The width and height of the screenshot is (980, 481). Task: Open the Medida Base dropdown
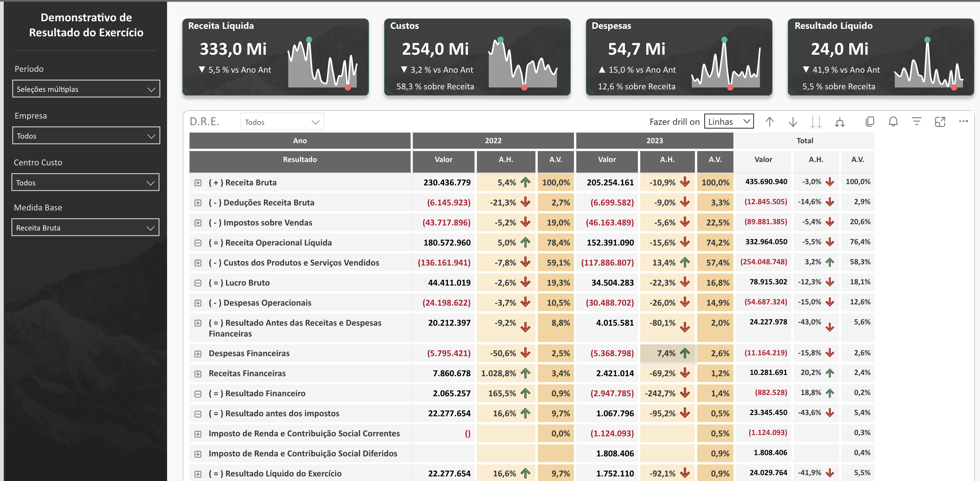[86, 228]
